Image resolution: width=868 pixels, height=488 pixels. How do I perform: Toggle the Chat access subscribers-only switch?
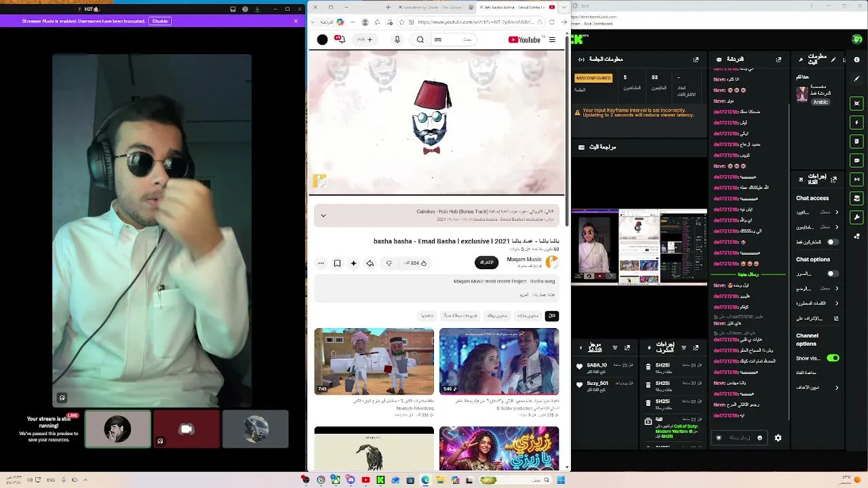click(832, 242)
